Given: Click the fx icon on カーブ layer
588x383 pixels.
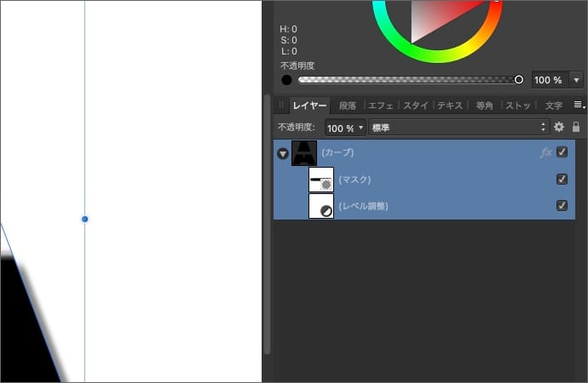Looking at the screenshot, I should (546, 152).
